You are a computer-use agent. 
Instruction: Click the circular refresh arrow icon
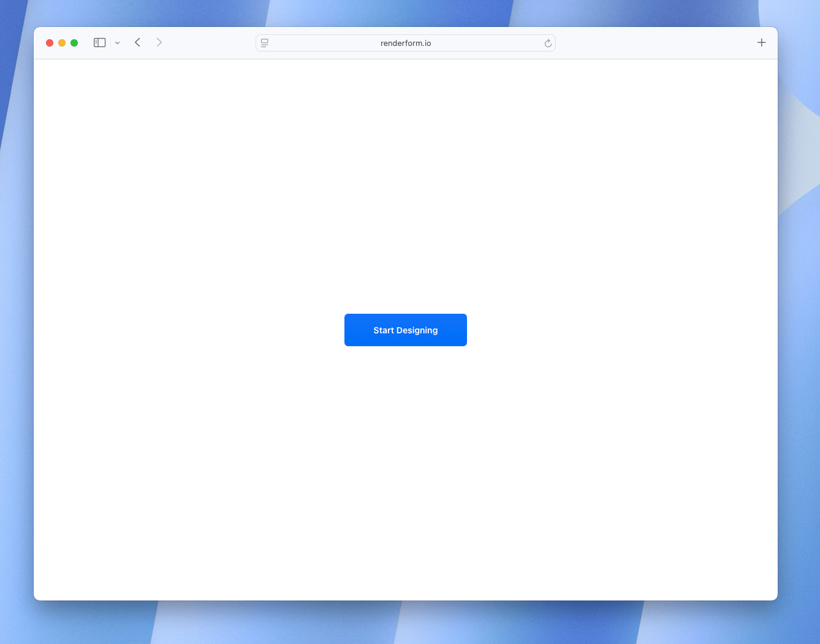(547, 43)
